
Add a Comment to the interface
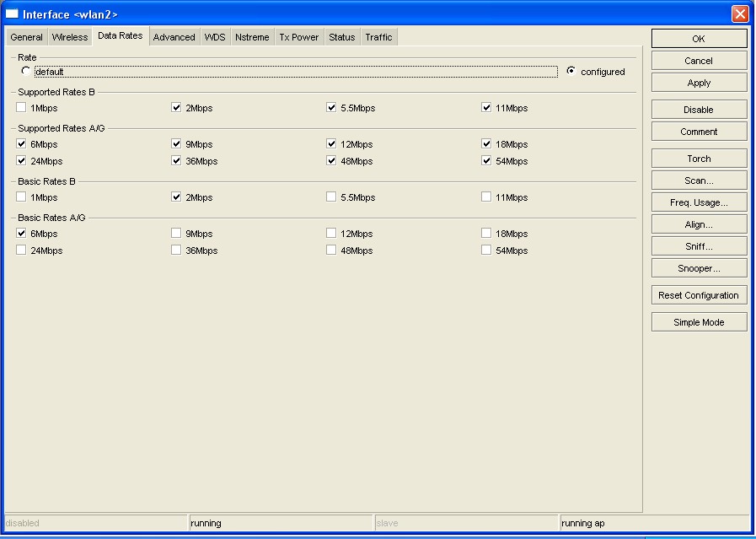[x=699, y=132]
